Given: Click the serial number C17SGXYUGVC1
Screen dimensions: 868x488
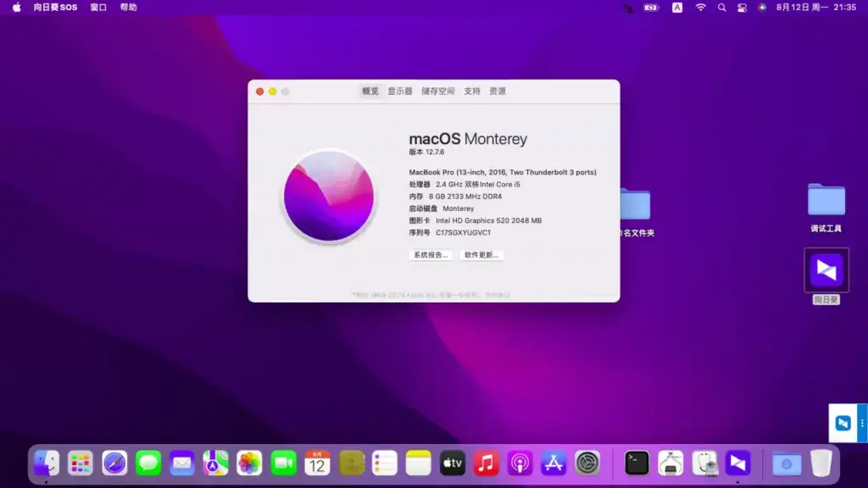Looking at the screenshot, I should (x=463, y=233).
